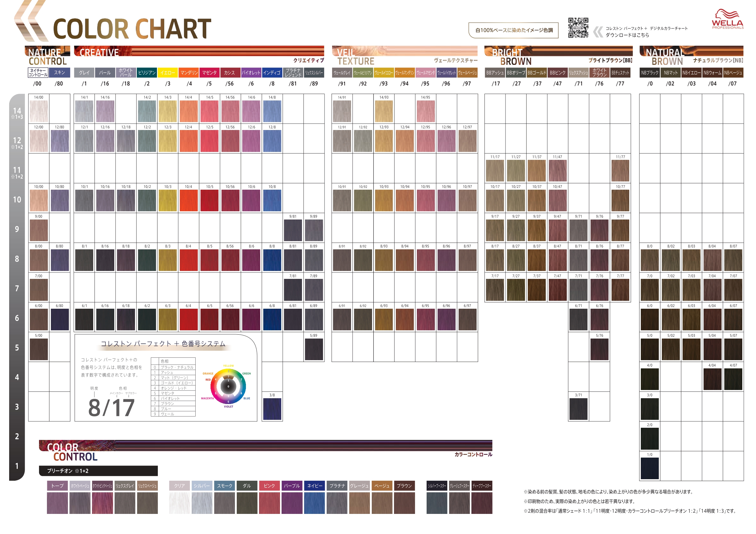The height and width of the screenshot is (534, 756).
Task: Select the 12/96 swatch
Action: (x=446, y=141)
